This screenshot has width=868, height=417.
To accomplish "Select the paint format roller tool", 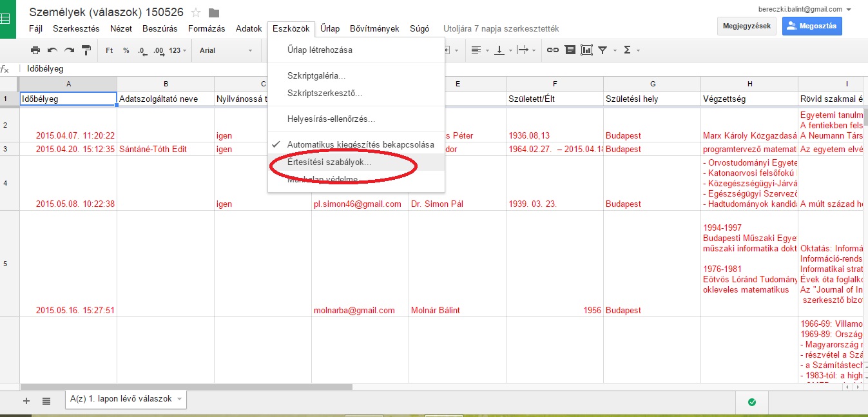I will point(86,50).
